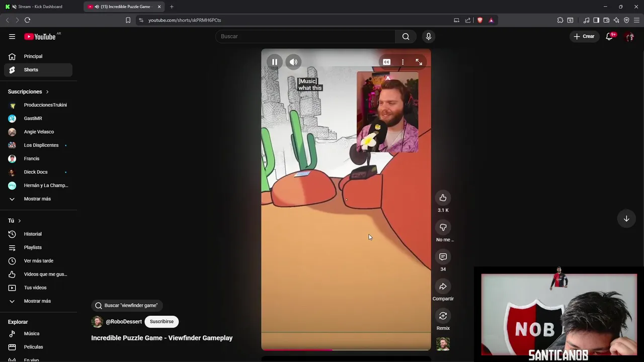This screenshot has height=362, width=644.
Task: Toggle closed captions on the Short
Action: (386, 62)
